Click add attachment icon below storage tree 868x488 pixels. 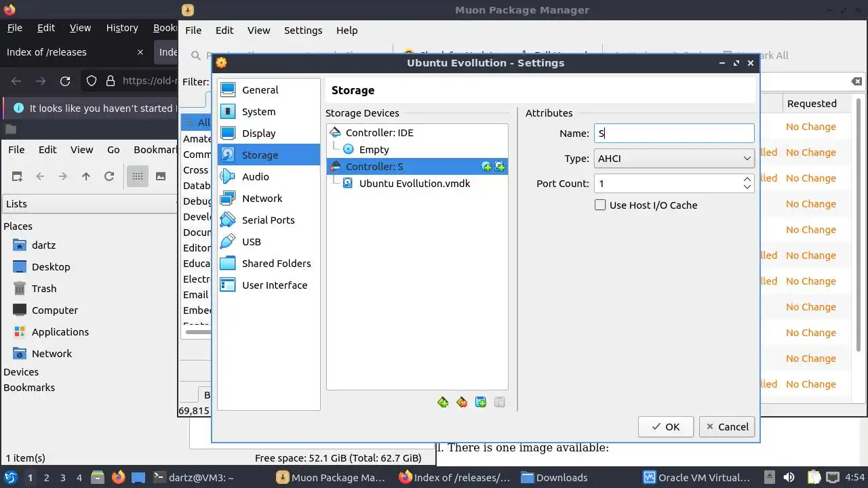pos(481,403)
